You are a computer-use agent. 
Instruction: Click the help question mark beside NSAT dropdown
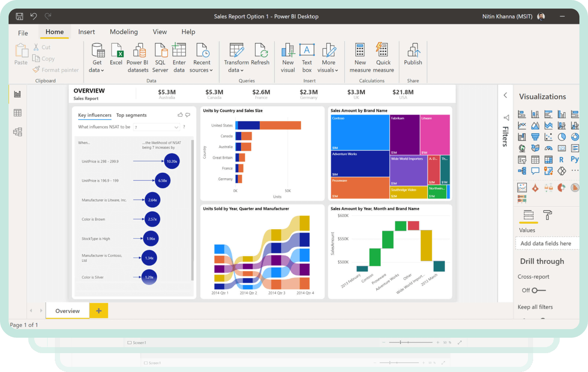(x=184, y=127)
